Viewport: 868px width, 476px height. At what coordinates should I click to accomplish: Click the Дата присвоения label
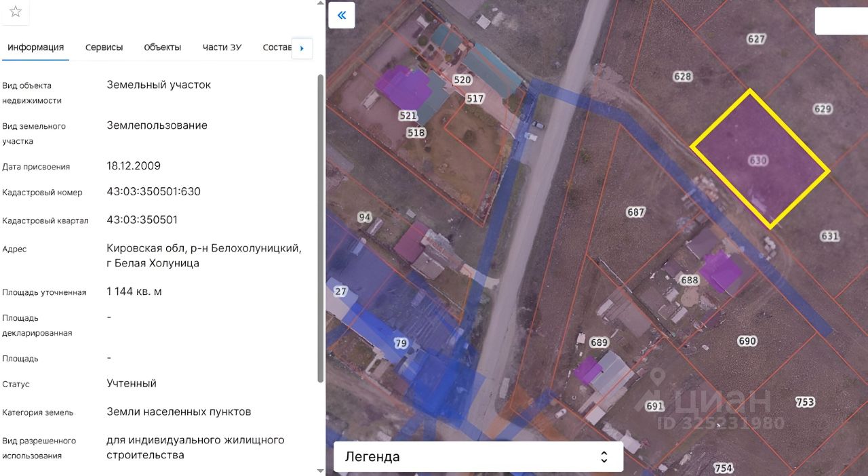point(36,167)
